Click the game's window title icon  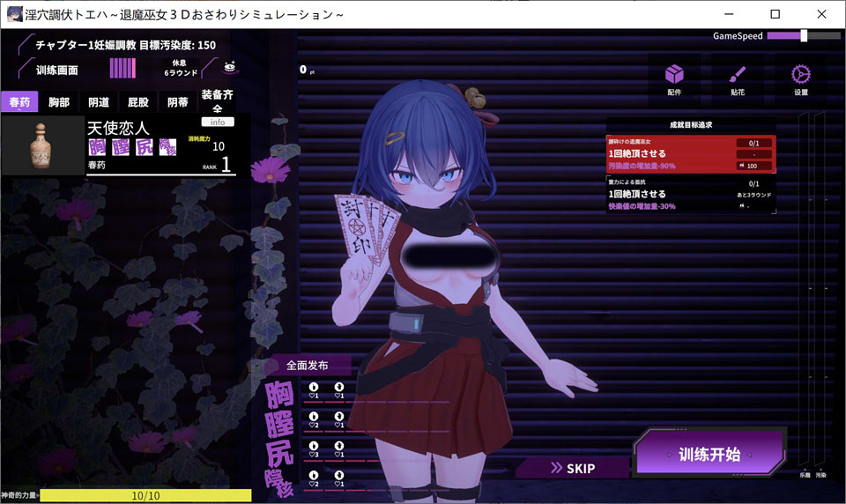[15, 14]
